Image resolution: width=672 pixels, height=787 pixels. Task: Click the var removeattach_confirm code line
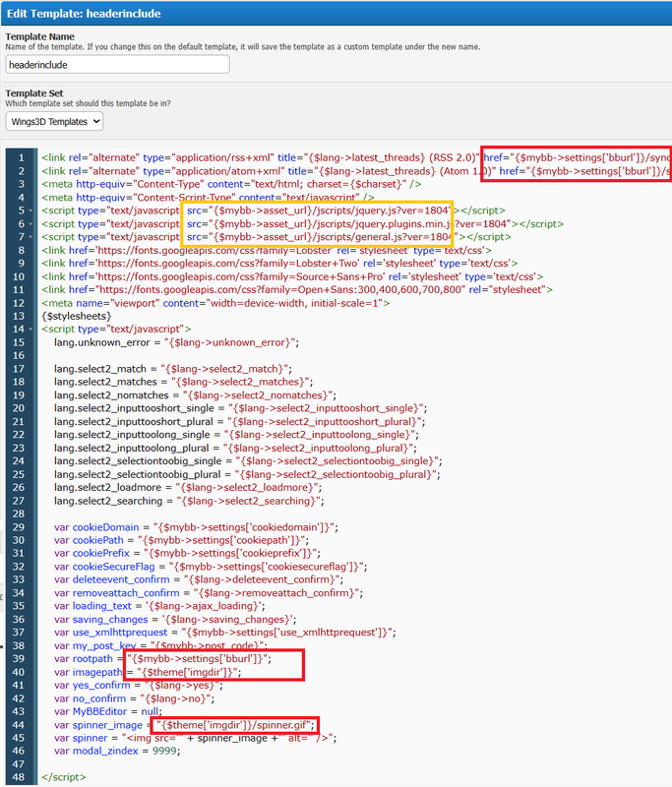click(x=209, y=593)
